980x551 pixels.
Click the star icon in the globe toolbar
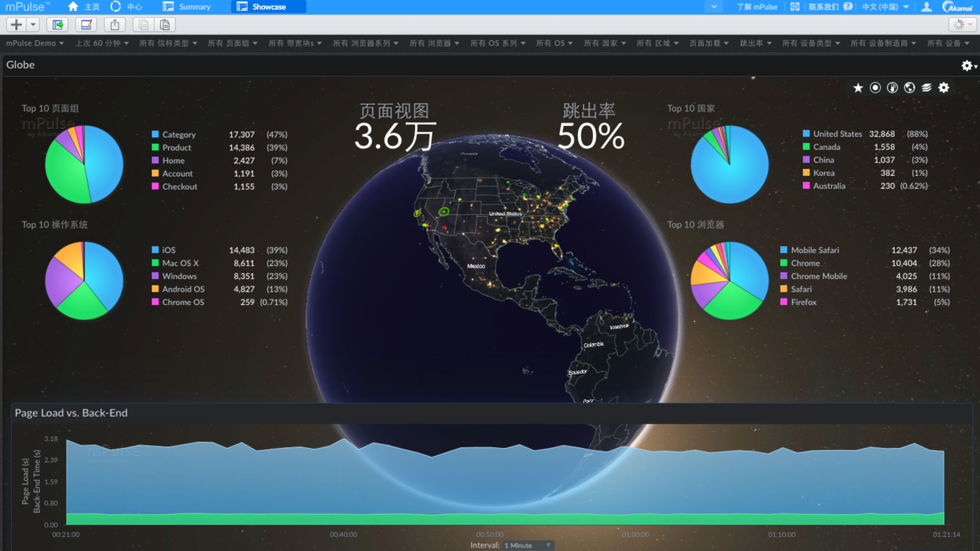tap(858, 88)
